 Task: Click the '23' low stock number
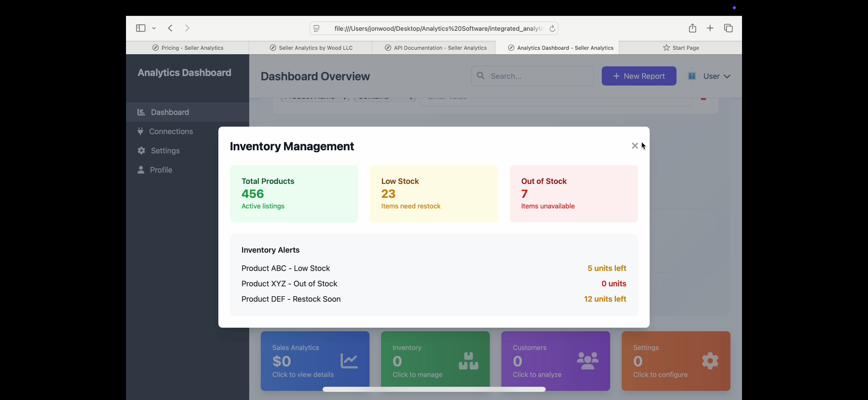(x=388, y=194)
